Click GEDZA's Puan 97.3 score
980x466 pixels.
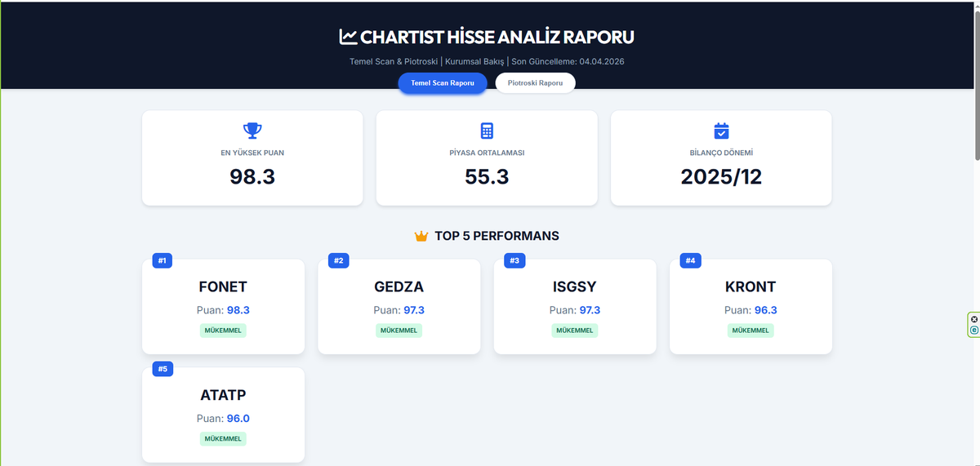tap(399, 310)
